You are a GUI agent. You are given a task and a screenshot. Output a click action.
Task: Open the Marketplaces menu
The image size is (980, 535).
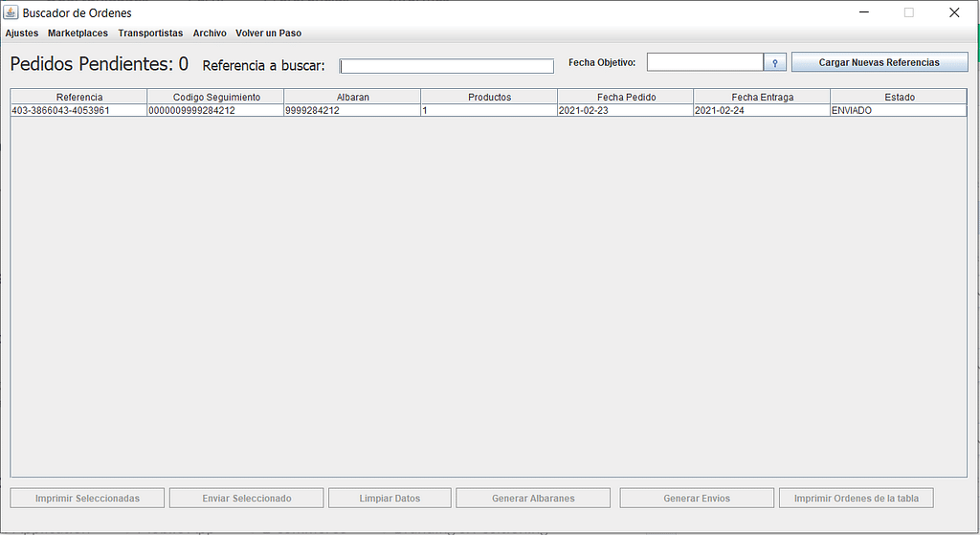[78, 33]
